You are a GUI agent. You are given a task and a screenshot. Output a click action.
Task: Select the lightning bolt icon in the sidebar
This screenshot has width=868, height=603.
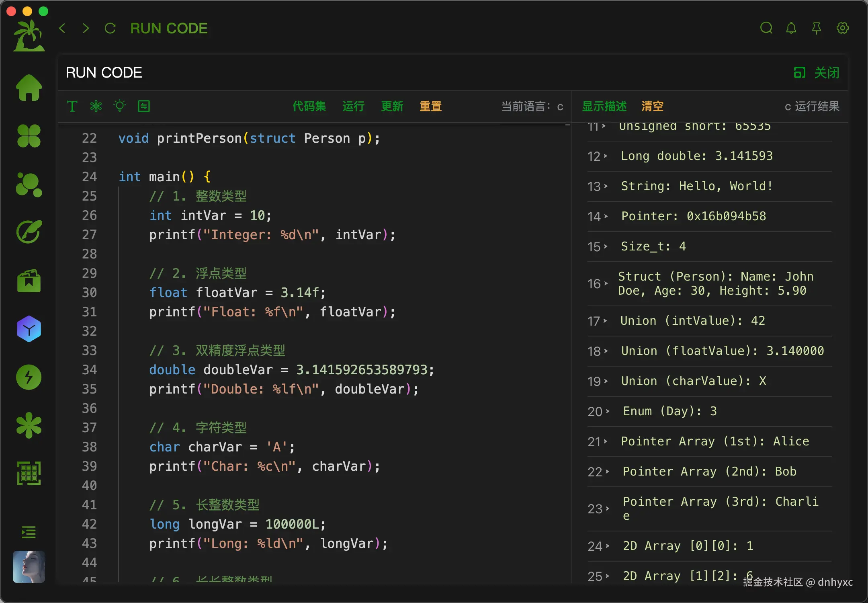tap(29, 377)
